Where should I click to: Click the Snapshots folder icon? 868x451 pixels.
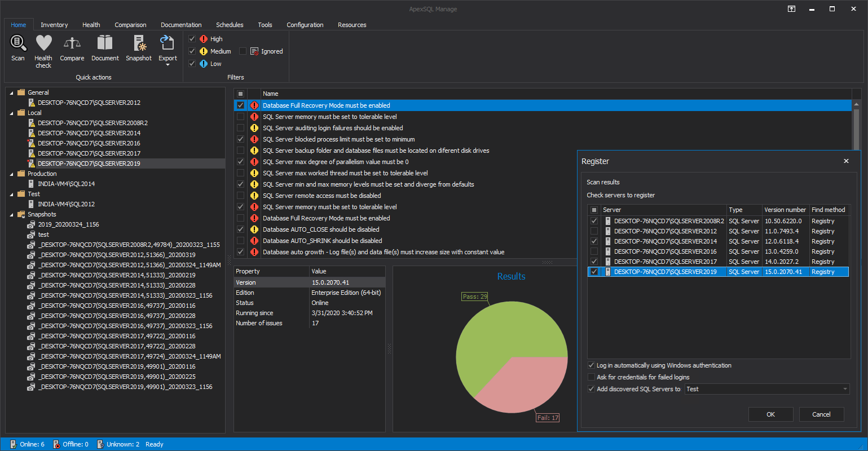[21, 214]
